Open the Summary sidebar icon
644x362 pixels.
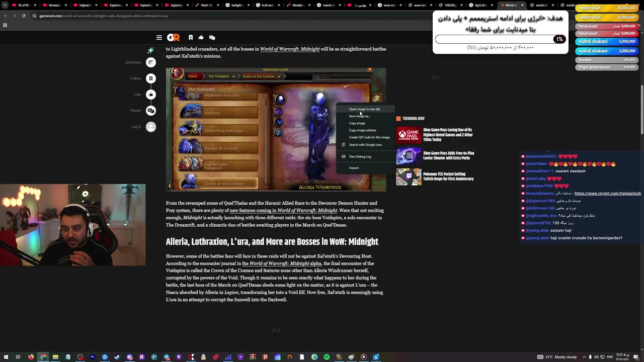(151, 62)
